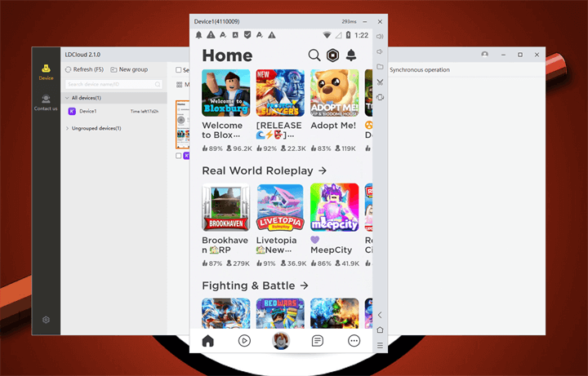Open the Livetopia Roleplay game tile
Image resolution: width=588 pixels, height=376 pixels.
click(280, 207)
